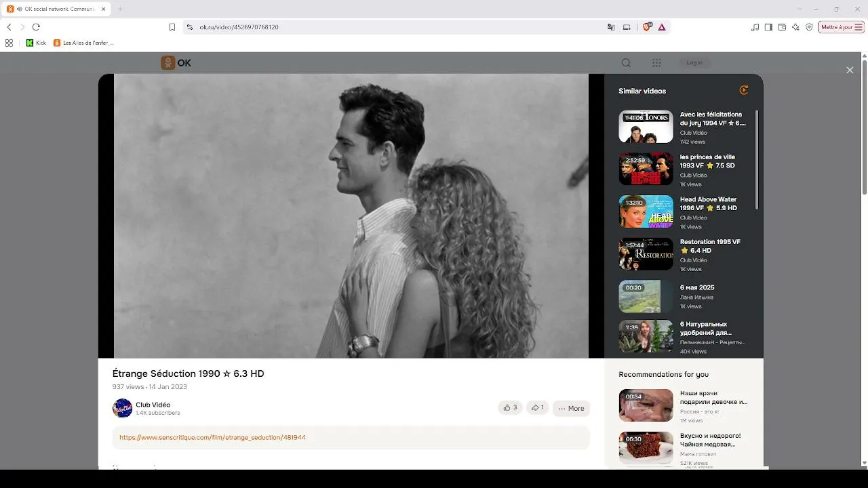Click 'Вкусно и недорого! Чайная медовая' title

pos(711,440)
